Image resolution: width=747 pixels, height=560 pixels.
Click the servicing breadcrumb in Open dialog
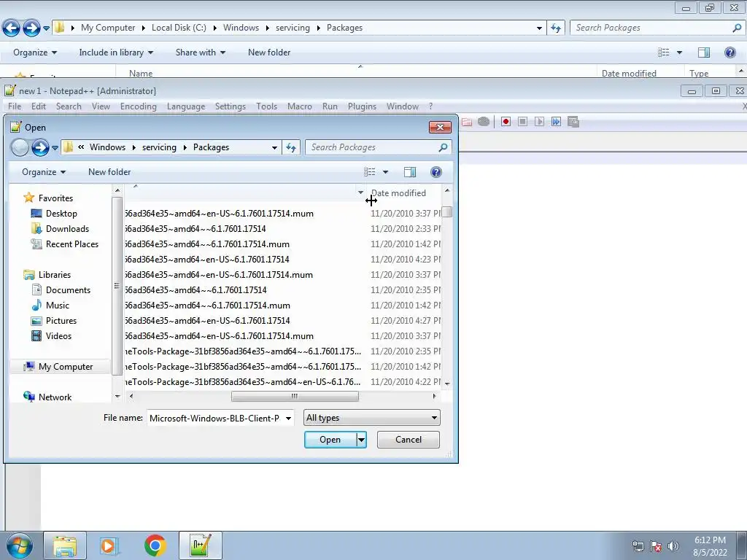(159, 147)
